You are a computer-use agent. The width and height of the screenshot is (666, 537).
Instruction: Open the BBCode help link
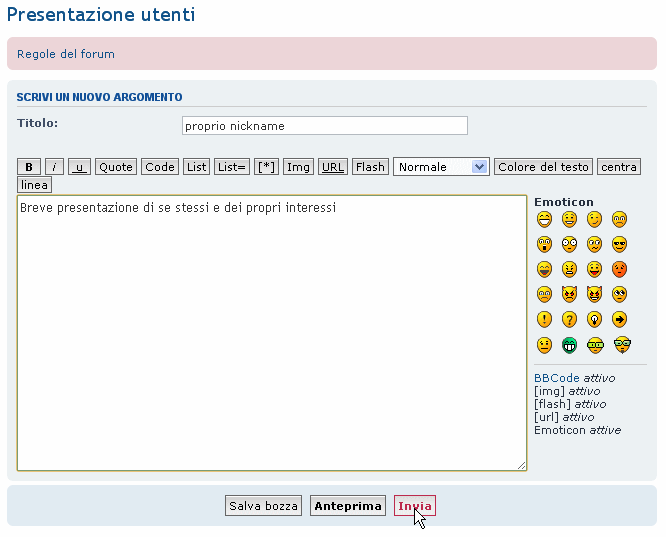point(557,378)
